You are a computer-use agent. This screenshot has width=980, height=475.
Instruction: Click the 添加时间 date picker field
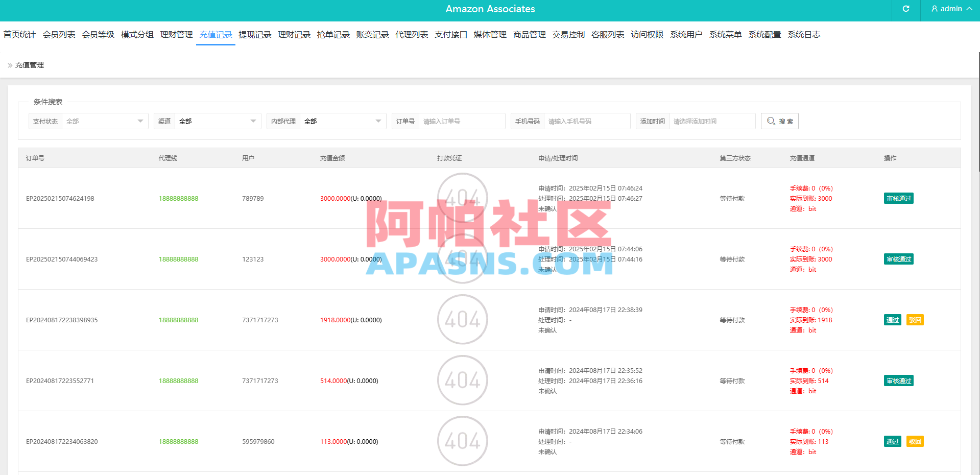pos(711,121)
